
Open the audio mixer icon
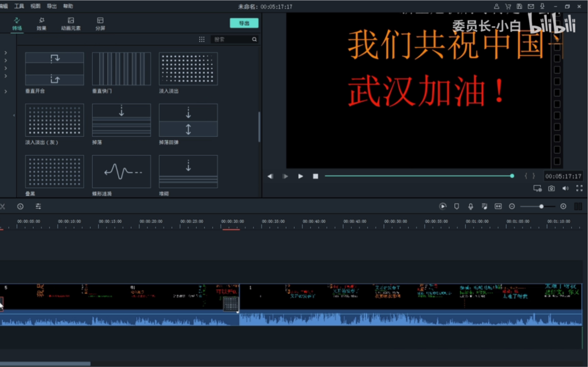point(484,206)
